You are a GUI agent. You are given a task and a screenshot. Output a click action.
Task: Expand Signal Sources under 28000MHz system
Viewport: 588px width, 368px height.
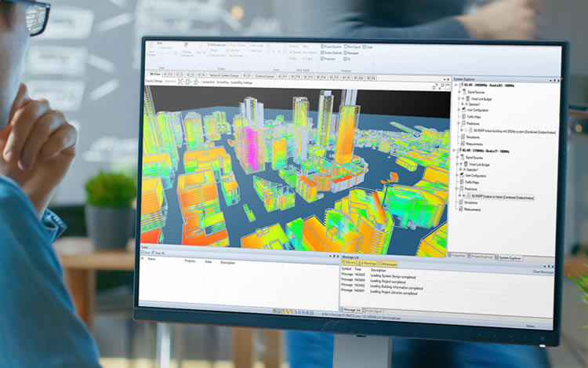click(x=459, y=92)
